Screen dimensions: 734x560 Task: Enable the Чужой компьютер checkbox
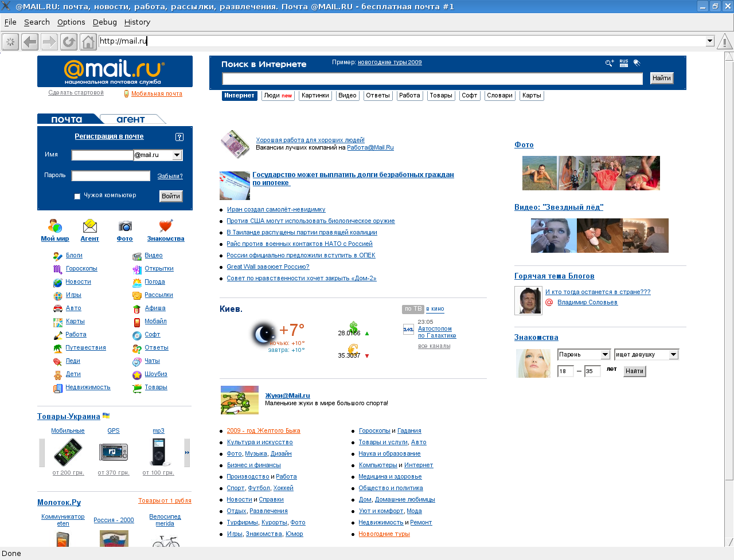[x=77, y=196]
